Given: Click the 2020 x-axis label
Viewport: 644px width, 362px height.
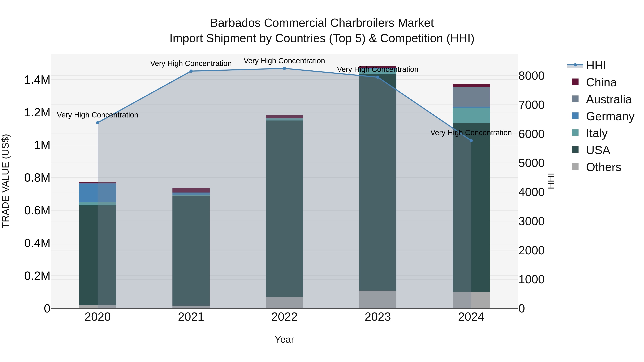Looking at the screenshot, I should pos(98,317).
